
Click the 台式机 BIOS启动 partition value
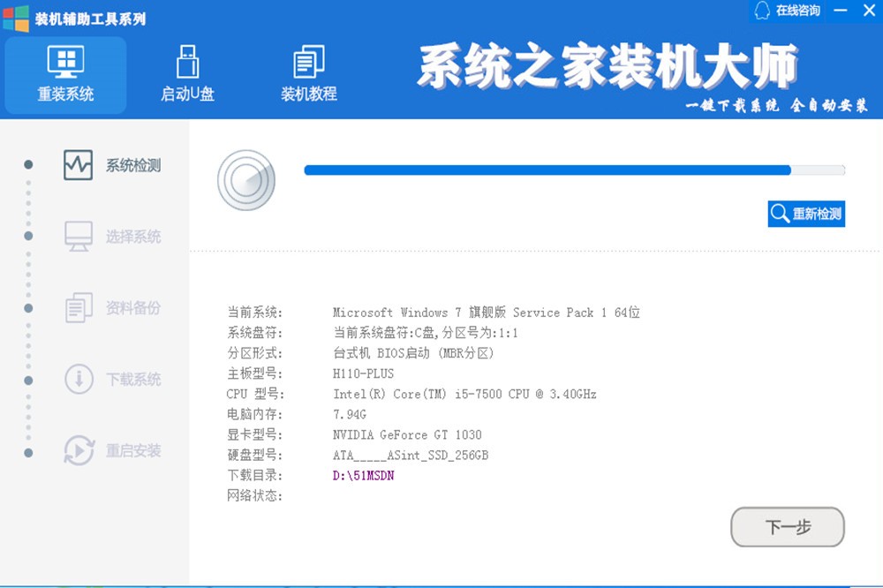point(413,353)
